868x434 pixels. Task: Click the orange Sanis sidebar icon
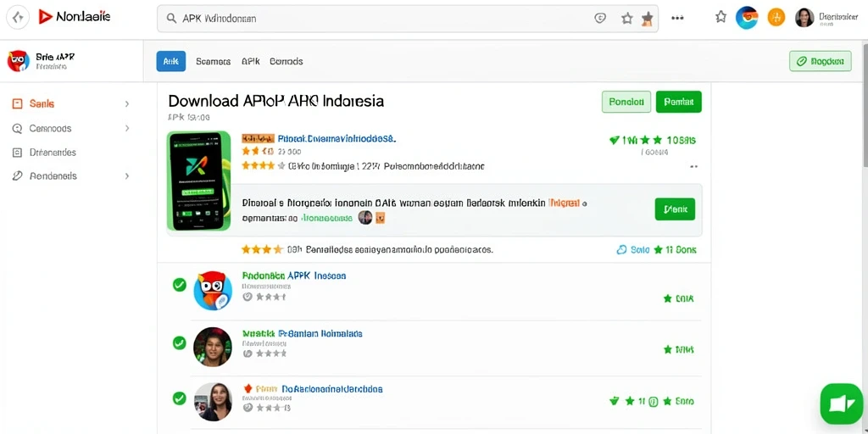pos(18,103)
